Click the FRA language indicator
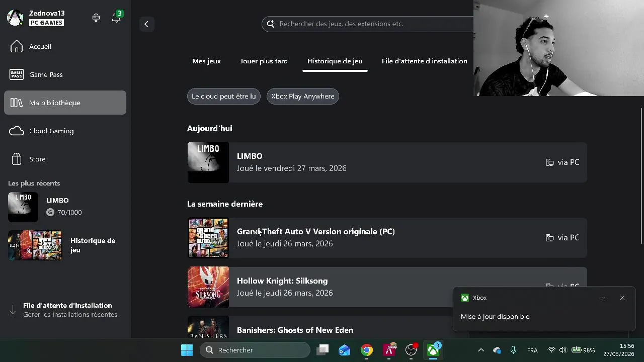The height and width of the screenshot is (362, 644). (532, 350)
